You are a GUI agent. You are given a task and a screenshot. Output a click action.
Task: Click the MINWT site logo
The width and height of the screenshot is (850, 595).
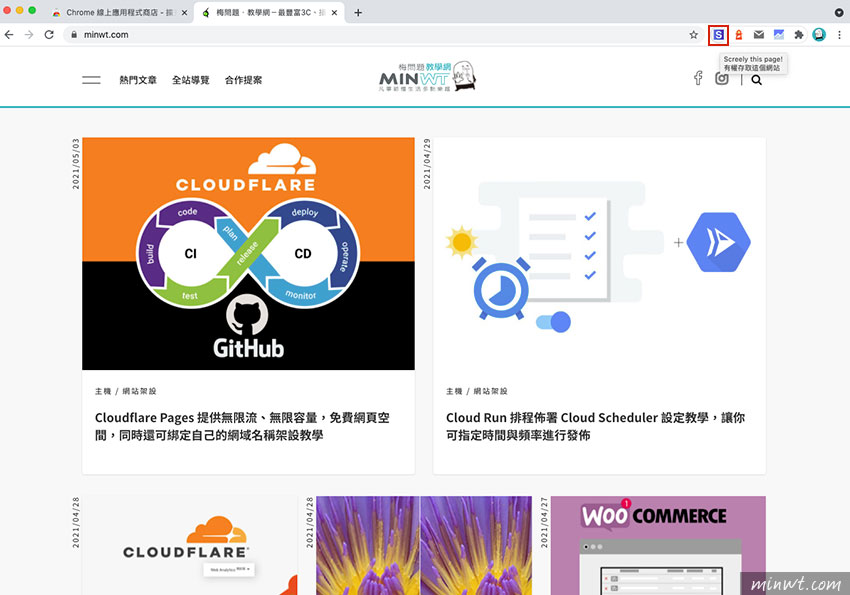click(427, 76)
